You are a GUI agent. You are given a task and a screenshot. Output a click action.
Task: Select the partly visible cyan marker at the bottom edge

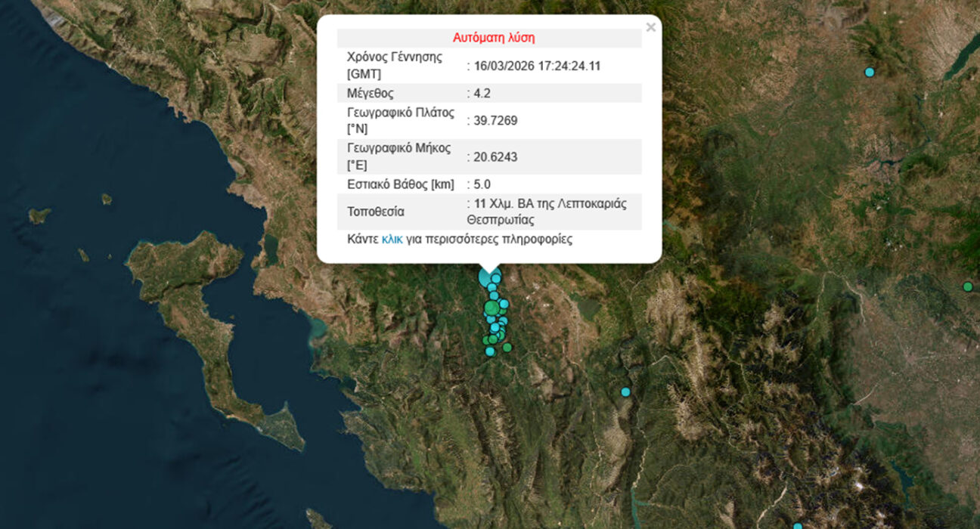coord(797,526)
